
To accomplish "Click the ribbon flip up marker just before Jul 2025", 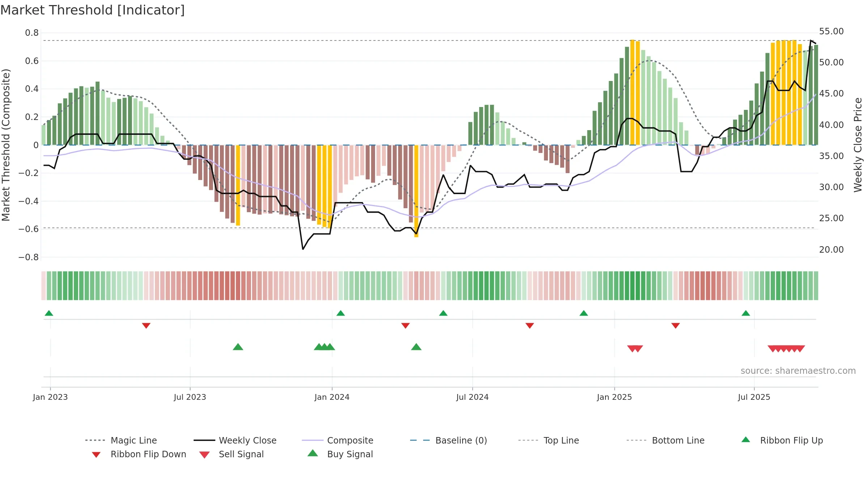I will tap(746, 313).
